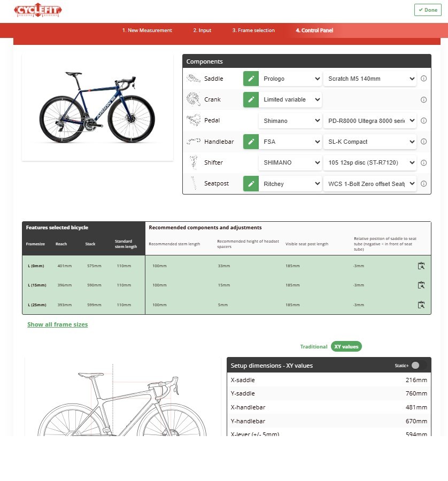448x481 pixels.
Task: Click the Cyclefit logo
Action: [x=38, y=10]
